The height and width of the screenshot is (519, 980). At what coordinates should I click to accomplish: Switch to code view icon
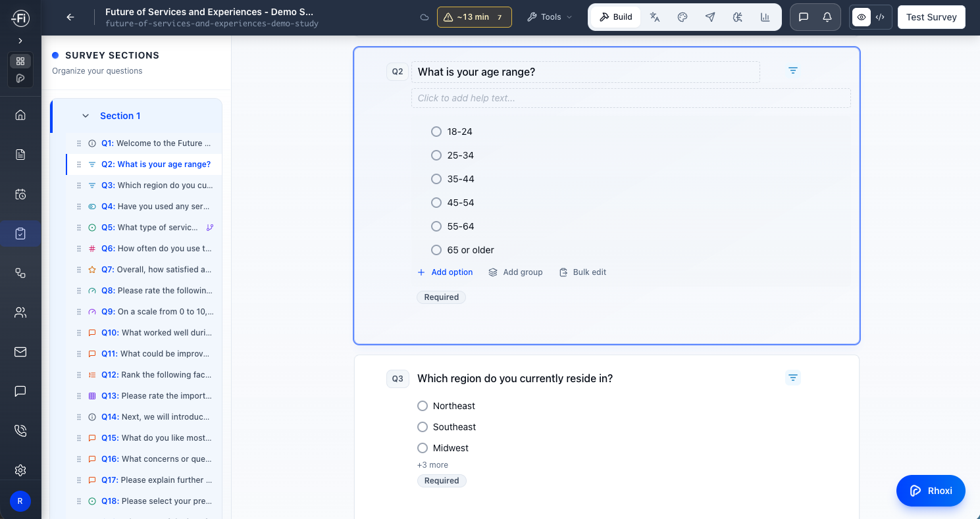tap(880, 17)
